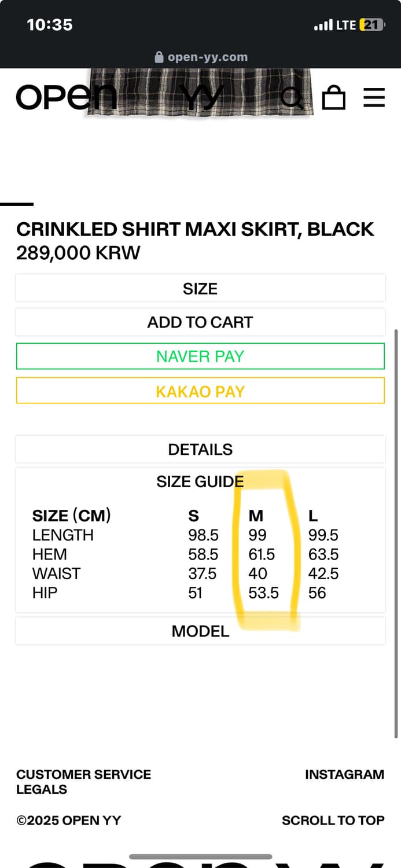Open the CUSTOMER SERVICE link

(x=83, y=774)
